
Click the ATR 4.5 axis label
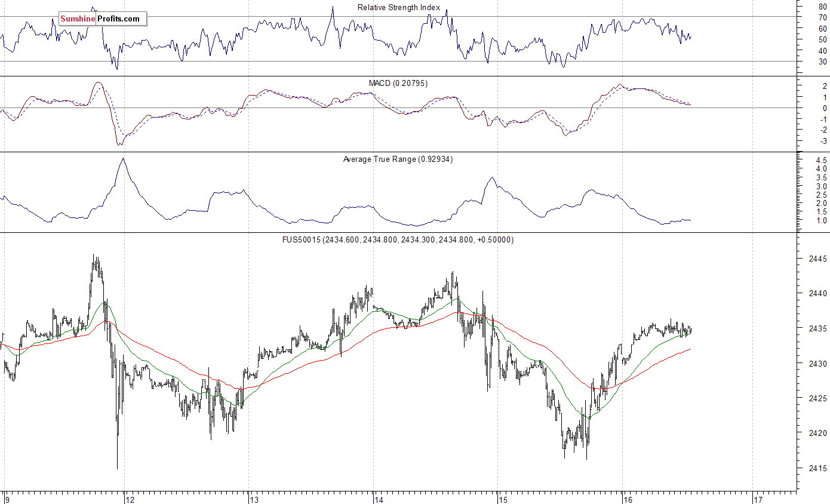click(821, 161)
